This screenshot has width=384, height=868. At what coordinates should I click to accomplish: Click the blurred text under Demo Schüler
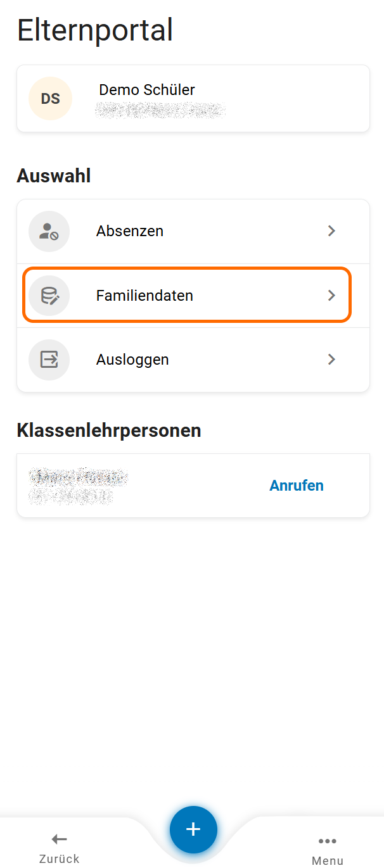(160, 111)
